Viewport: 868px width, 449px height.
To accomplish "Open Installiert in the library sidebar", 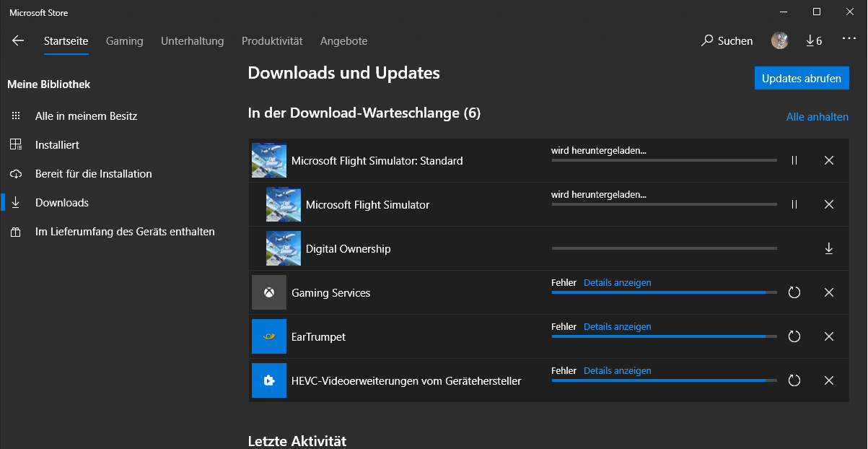I will [57, 144].
